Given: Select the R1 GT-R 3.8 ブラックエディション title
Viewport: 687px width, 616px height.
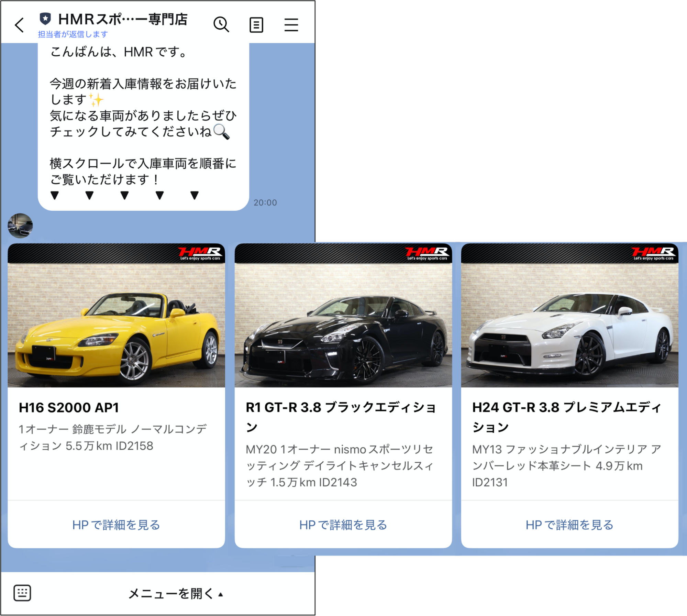Looking at the screenshot, I should pos(341,417).
